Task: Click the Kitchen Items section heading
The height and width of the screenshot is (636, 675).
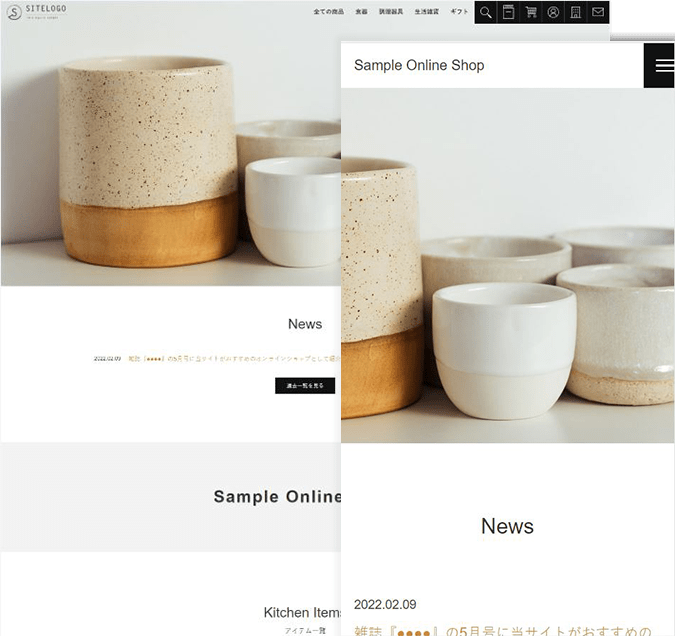Action: tap(302, 612)
